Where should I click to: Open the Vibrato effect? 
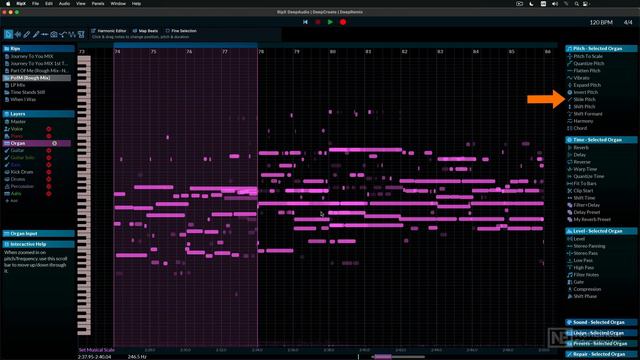click(581, 78)
